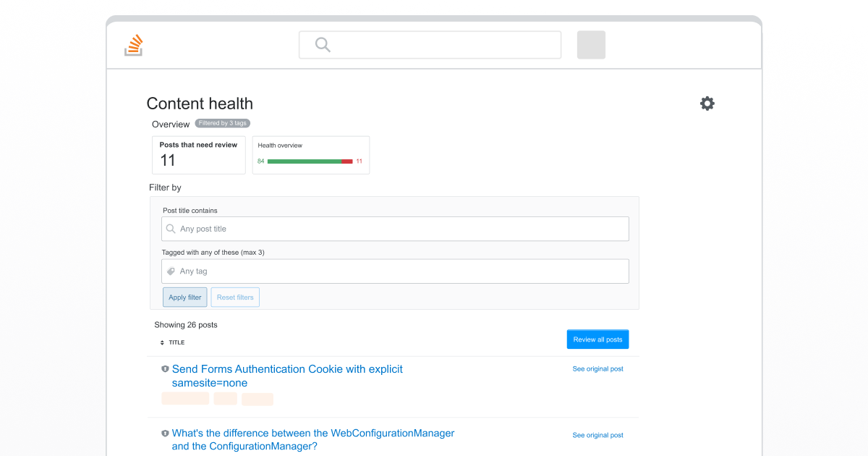Focus the 'Any post title' input
868x456 pixels.
pyautogui.click(x=395, y=229)
